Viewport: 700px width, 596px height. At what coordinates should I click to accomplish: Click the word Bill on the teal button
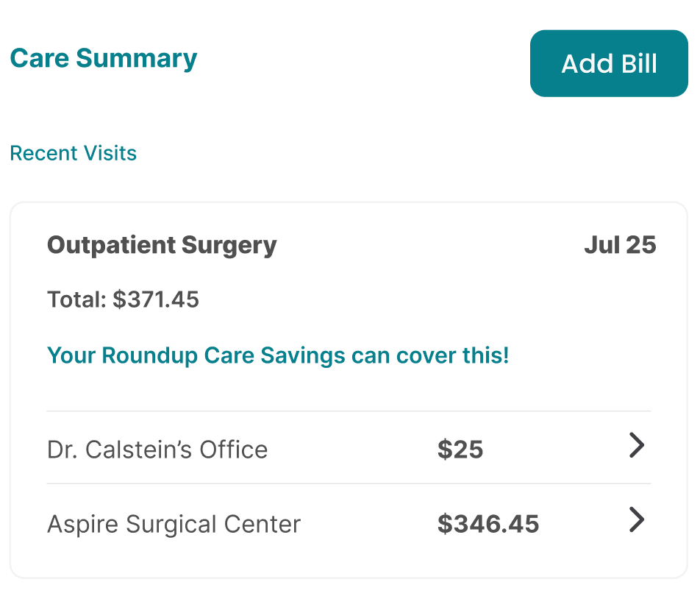pyautogui.click(x=638, y=63)
